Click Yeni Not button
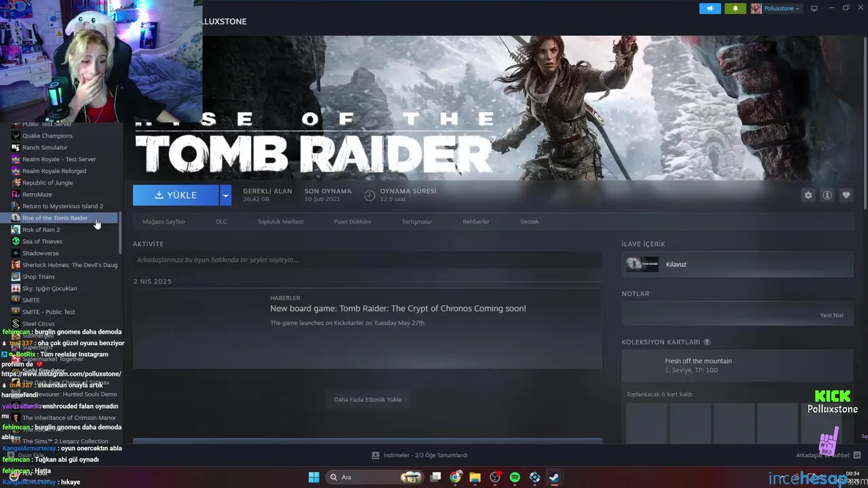This screenshot has width=868, height=488. (831, 315)
